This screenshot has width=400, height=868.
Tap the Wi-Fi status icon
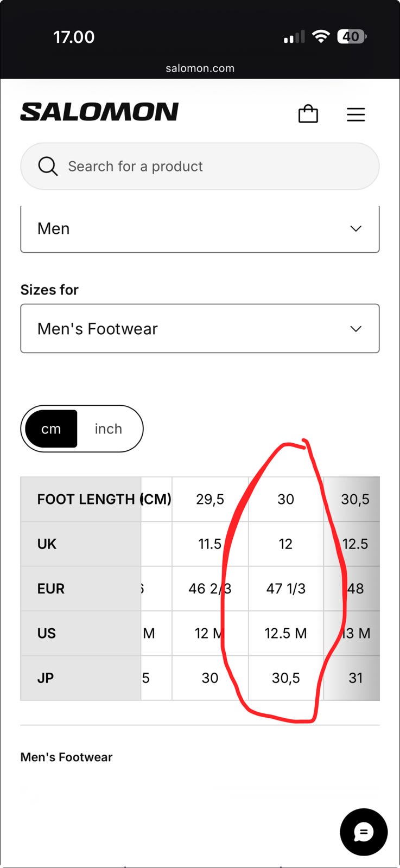(x=321, y=36)
